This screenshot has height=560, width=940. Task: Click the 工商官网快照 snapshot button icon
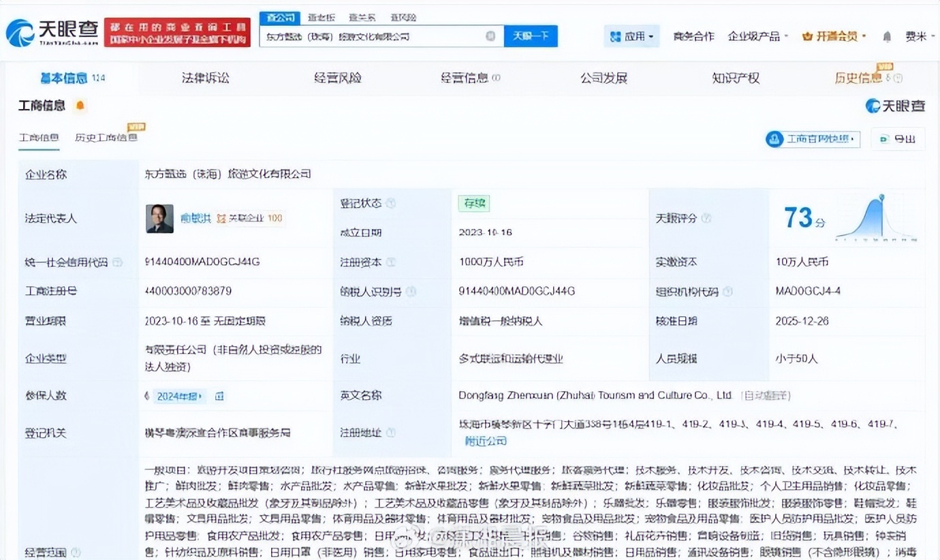pyautogui.click(x=774, y=138)
